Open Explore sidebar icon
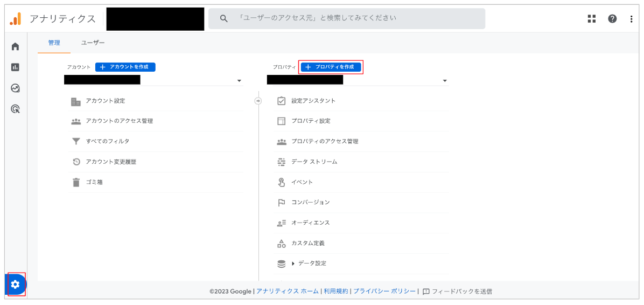Image resolution: width=644 pixels, height=305 pixels. pos(15,88)
